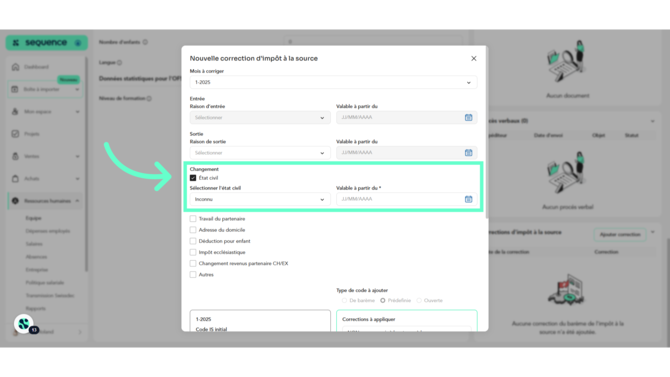Viewport: 670px width, 377px height.
Task: Open Dashboard in the sidebar
Action: tap(36, 67)
